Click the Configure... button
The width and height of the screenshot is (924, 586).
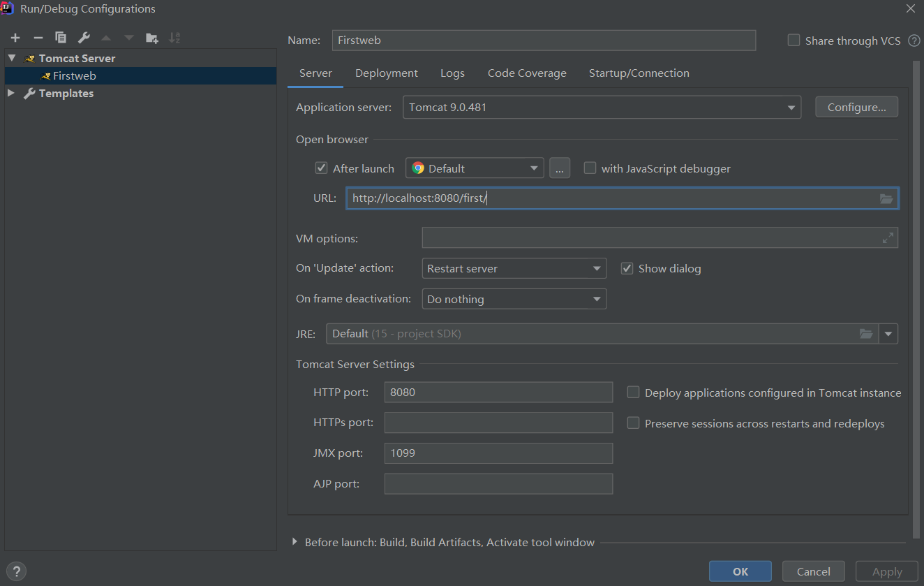pyautogui.click(x=856, y=108)
